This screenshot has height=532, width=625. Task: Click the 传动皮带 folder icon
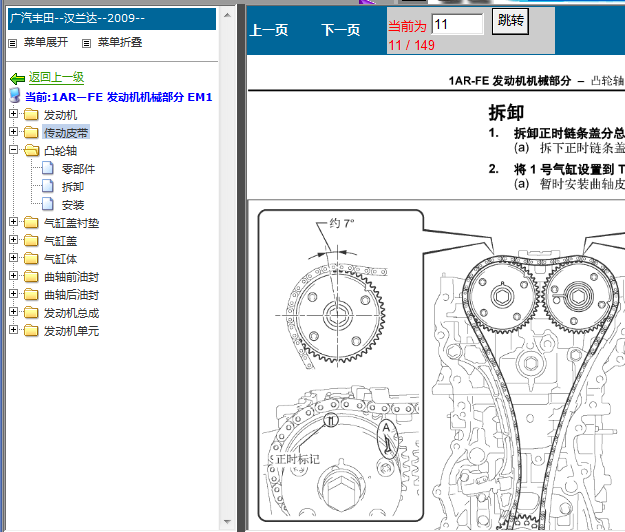pyautogui.click(x=31, y=132)
